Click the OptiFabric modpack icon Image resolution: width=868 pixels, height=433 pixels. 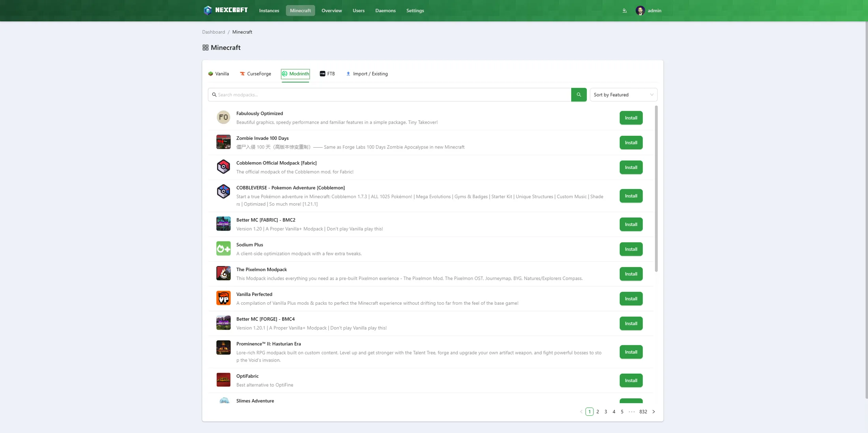point(223,380)
